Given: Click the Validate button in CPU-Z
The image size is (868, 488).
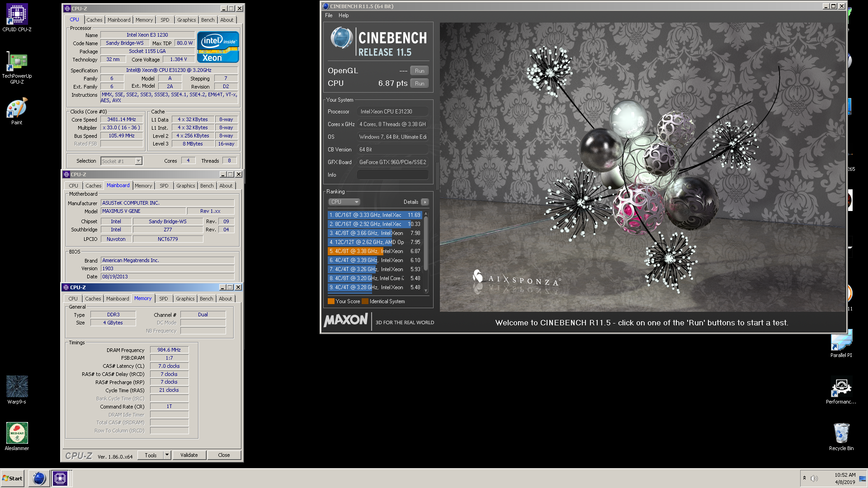Looking at the screenshot, I should [189, 455].
